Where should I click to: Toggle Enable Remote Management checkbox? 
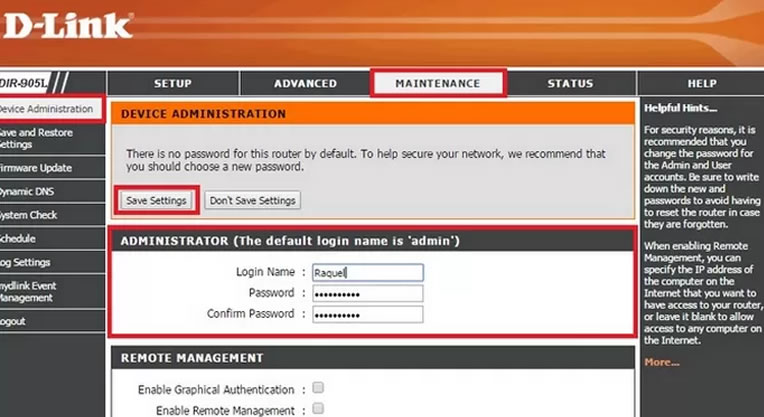click(317, 409)
